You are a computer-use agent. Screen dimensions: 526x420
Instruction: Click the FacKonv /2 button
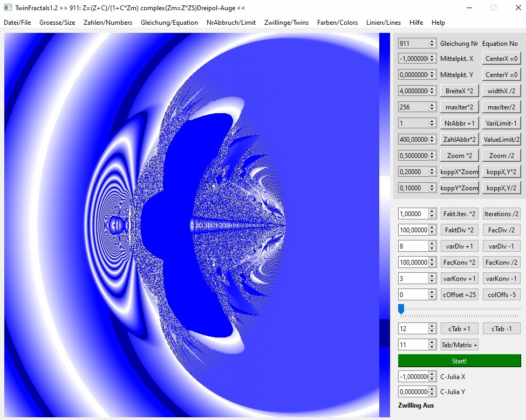[x=502, y=262]
